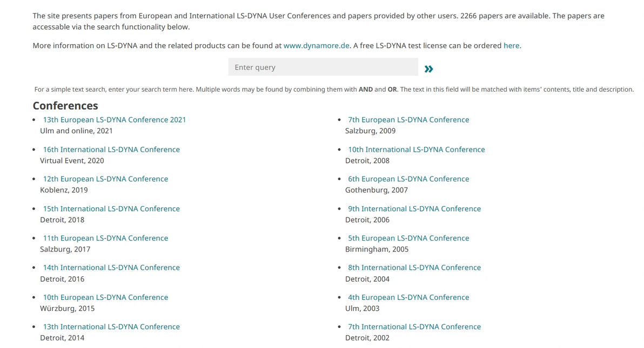Select 9th International LS-DYNA Conference link

[x=414, y=209]
